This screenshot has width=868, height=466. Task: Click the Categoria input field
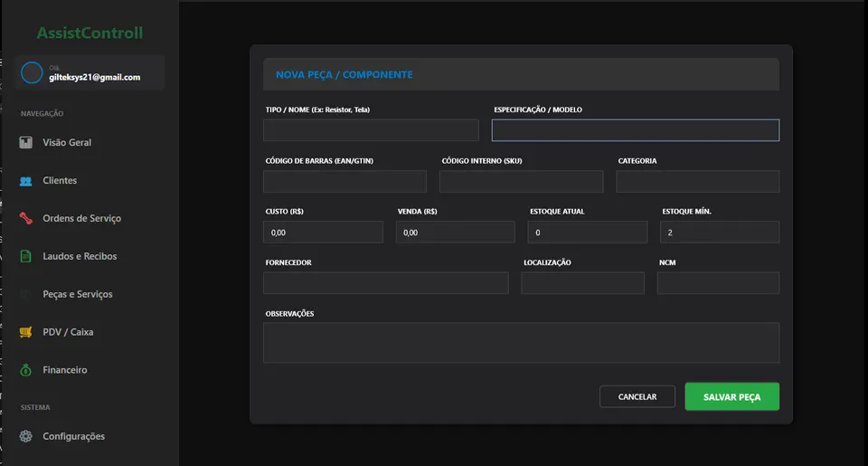click(x=697, y=181)
